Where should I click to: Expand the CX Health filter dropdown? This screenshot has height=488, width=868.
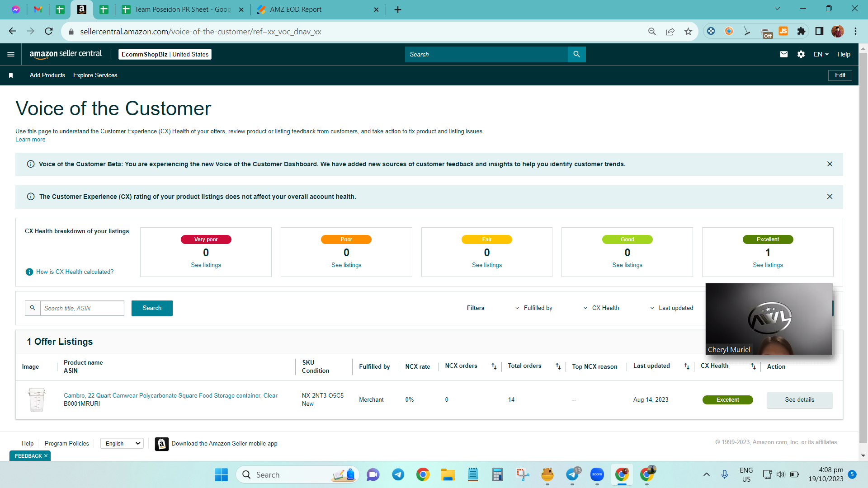tap(601, 308)
